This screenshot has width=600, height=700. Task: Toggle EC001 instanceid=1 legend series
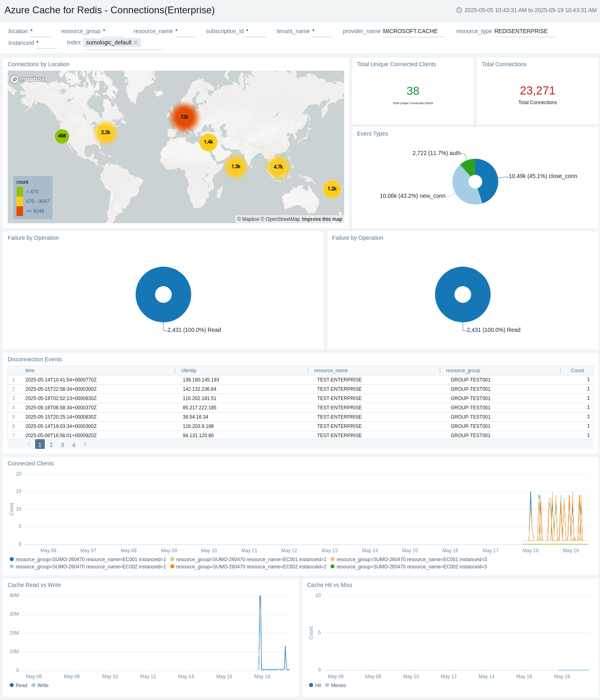pos(88,560)
